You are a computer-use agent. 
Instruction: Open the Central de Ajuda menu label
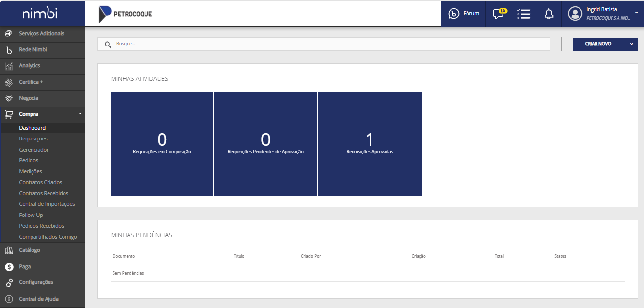pos(39,299)
